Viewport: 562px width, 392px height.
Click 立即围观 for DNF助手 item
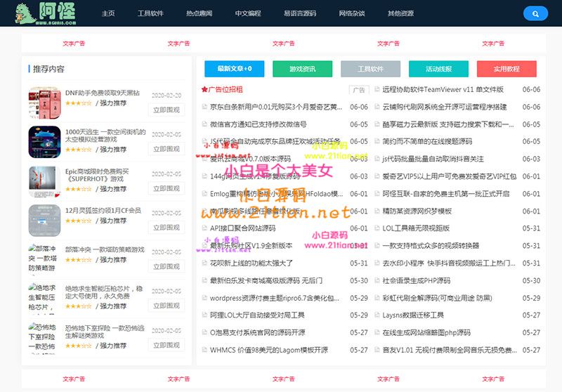pyautogui.click(x=166, y=110)
